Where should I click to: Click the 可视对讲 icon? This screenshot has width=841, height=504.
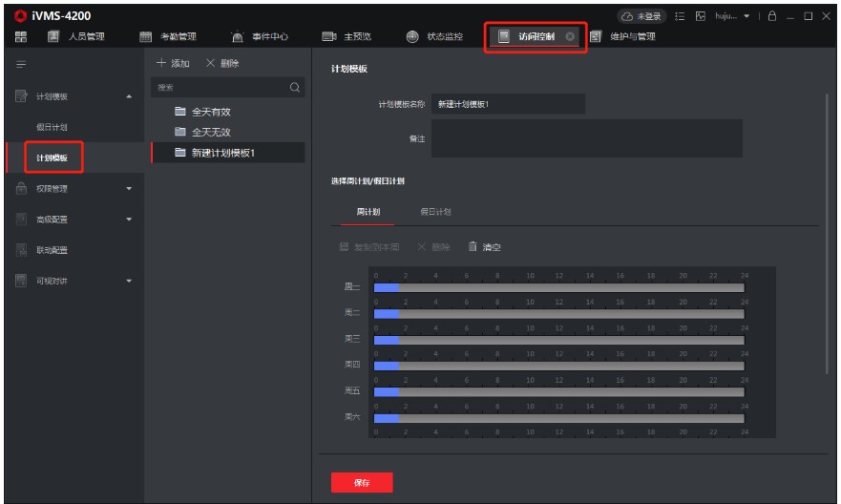coord(21,281)
